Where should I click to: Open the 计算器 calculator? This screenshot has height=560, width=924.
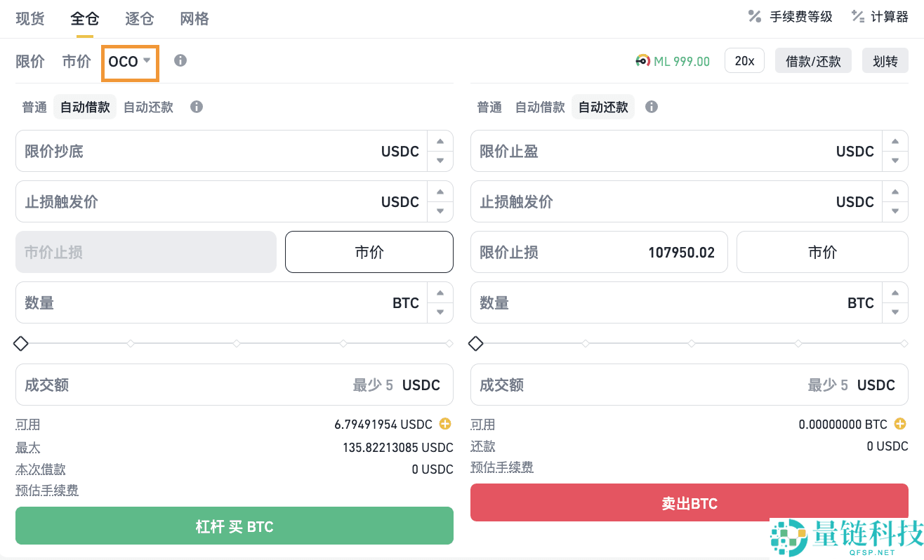tap(880, 16)
